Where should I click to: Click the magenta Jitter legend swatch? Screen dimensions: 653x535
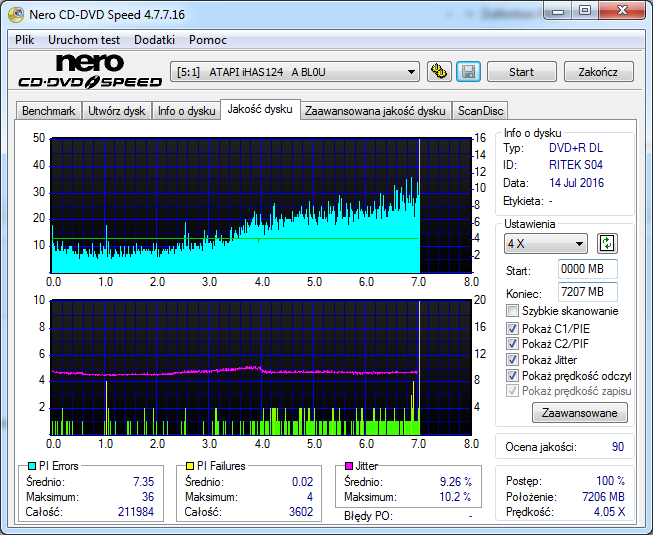[x=349, y=465]
